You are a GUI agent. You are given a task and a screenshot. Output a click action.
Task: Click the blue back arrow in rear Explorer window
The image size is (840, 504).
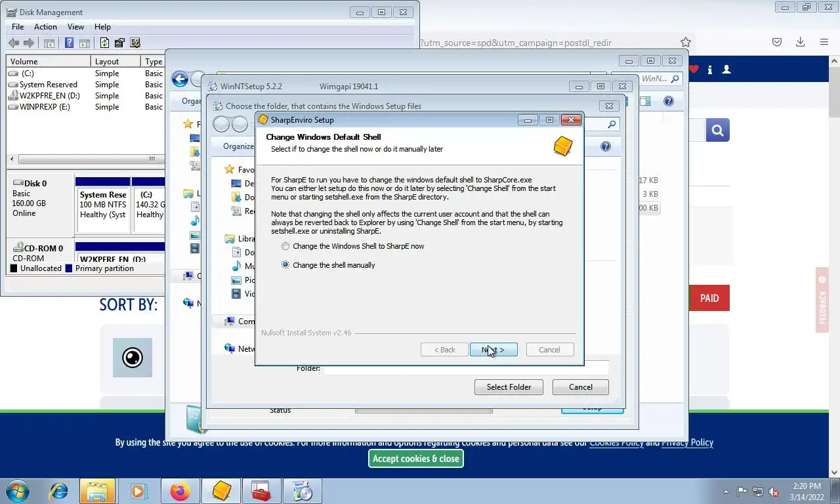[x=180, y=79]
